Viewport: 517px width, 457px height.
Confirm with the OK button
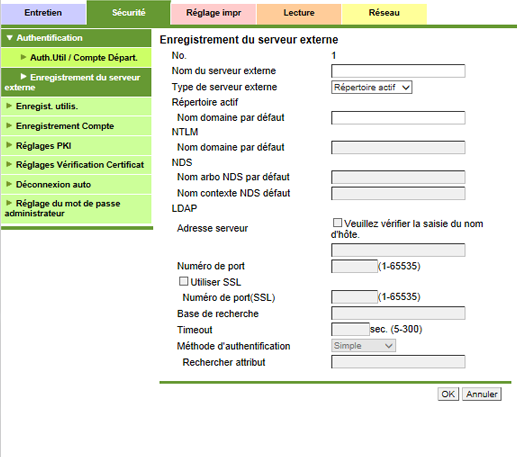coord(448,394)
